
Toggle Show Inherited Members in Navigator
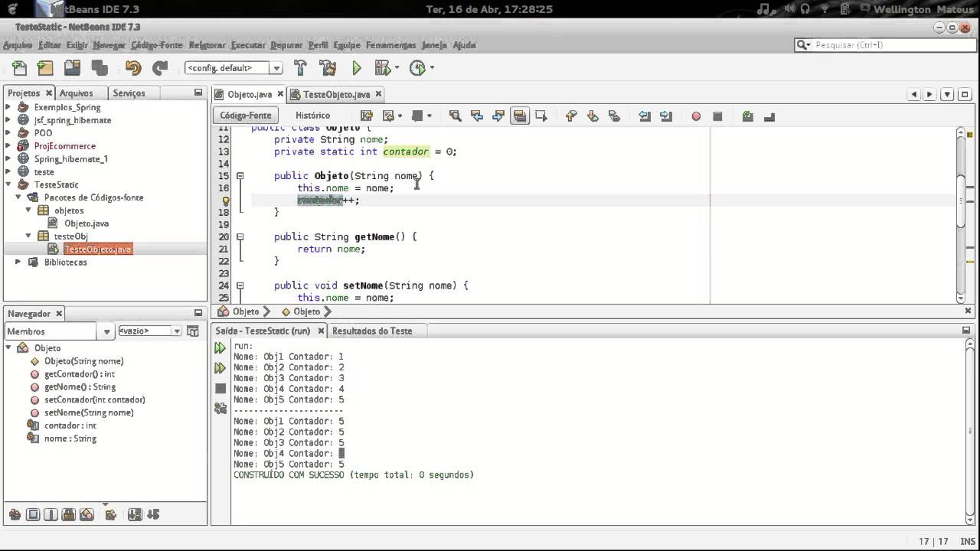(15, 514)
